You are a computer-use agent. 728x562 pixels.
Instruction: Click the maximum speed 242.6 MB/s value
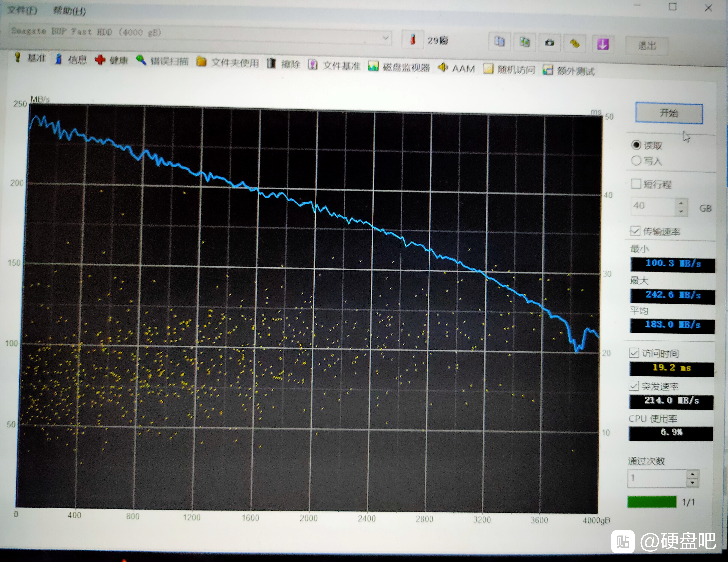point(672,296)
